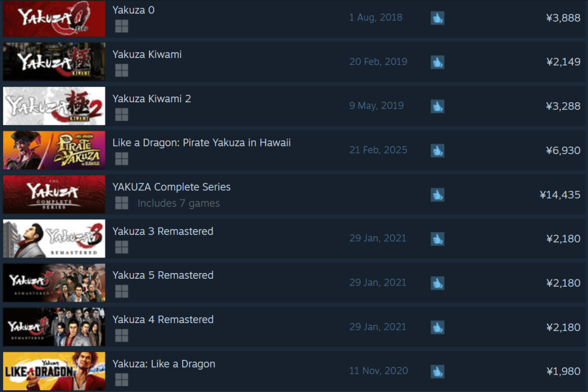Click the thumbs-up icon on the Yakuza Kiwami 2 row
The image size is (588, 392).
tap(437, 106)
